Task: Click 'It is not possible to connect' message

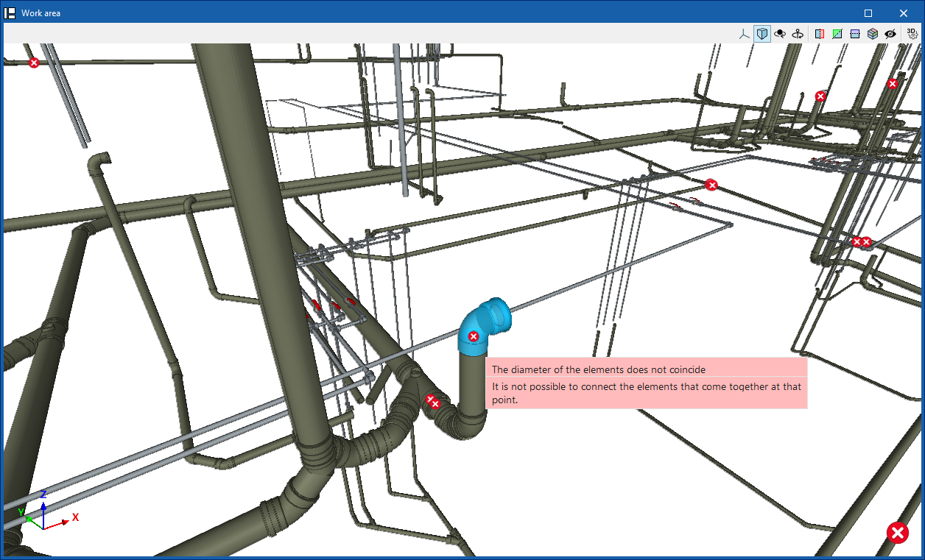Action: click(x=647, y=393)
